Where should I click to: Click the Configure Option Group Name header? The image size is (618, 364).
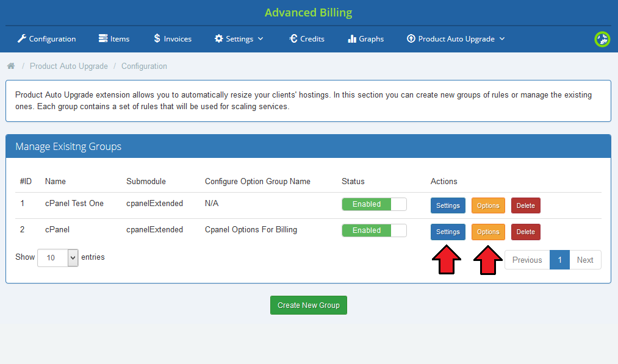(x=257, y=181)
